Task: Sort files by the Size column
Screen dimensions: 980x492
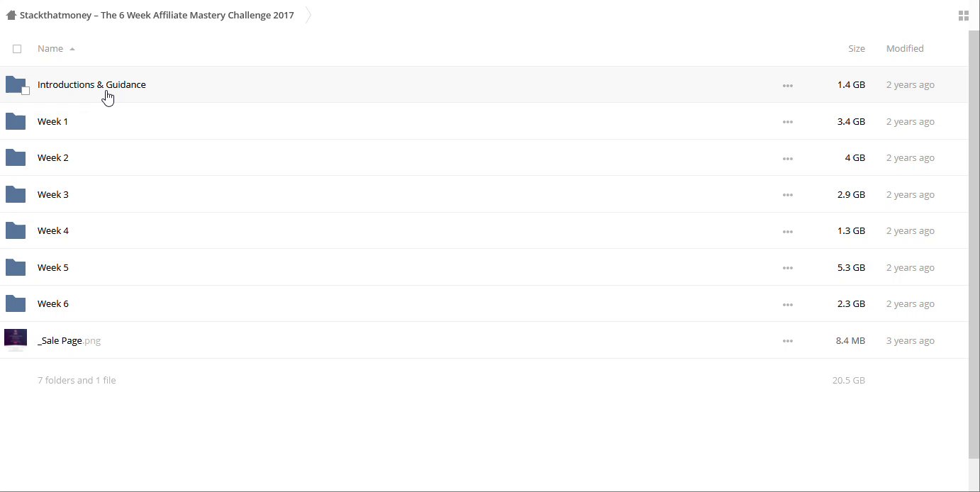Action: click(856, 48)
